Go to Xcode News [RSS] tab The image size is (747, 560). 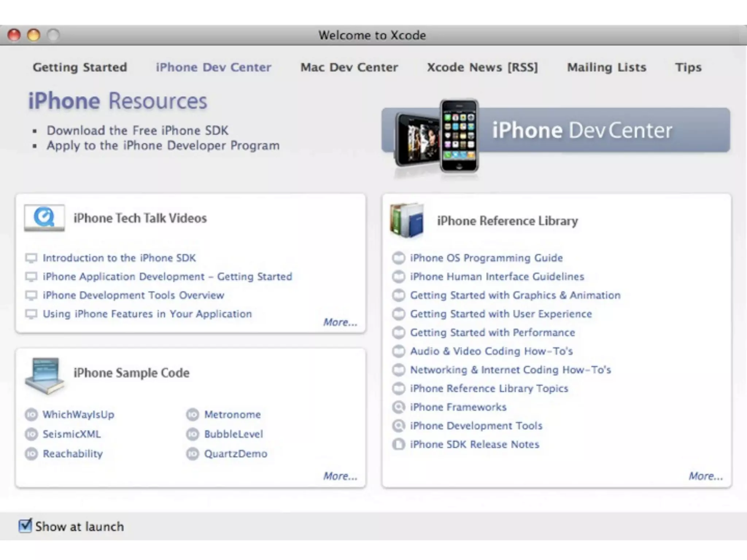[483, 67]
